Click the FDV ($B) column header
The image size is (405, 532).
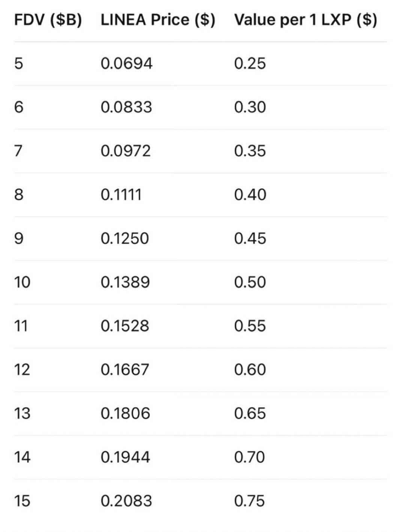click(48, 20)
